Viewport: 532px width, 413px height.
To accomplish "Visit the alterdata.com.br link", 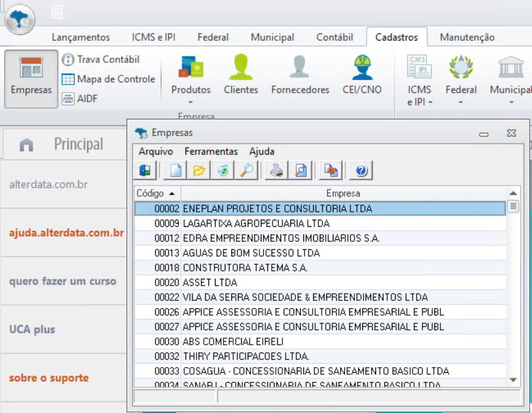I will (x=48, y=184).
